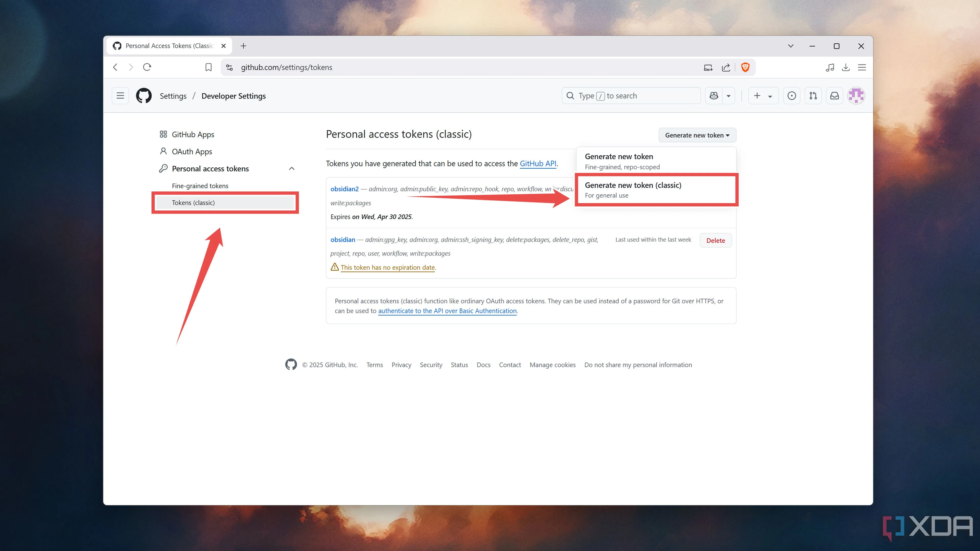Image resolution: width=980 pixels, height=551 pixels.
Task: Click Personal access tokens sidebar heading
Action: click(210, 168)
